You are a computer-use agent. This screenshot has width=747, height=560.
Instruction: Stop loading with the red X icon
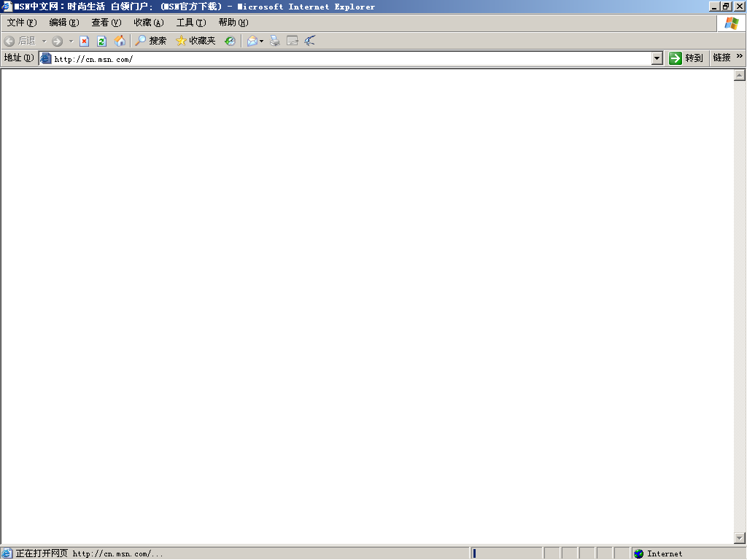[x=85, y=41]
